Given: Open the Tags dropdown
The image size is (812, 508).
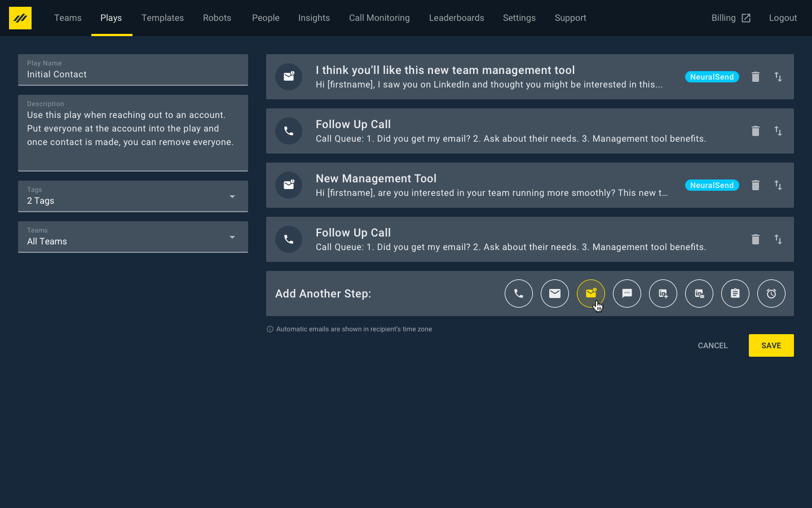Looking at the screenshot, I should point(232,196).
